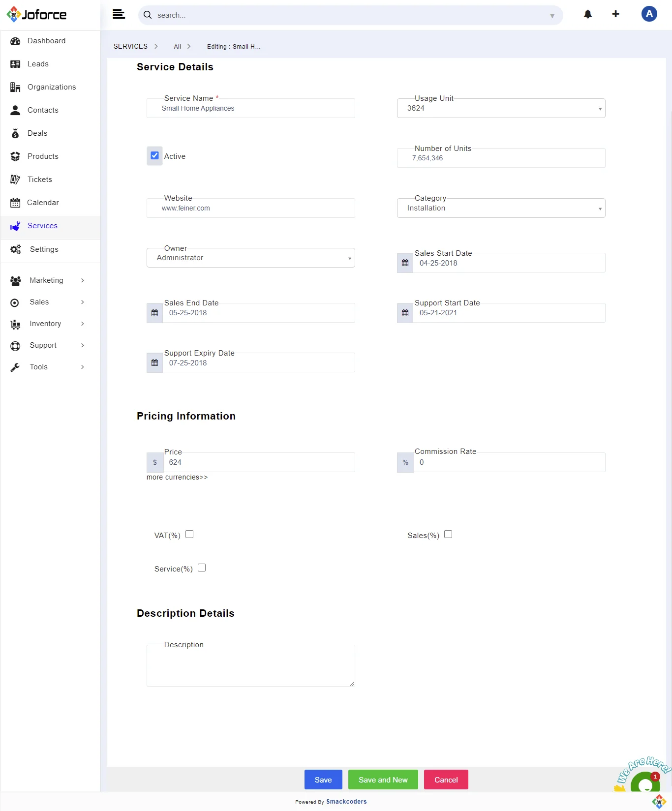Open the Sales End Date calendar picker
This screenshot has width=672, height=811.
154,313
